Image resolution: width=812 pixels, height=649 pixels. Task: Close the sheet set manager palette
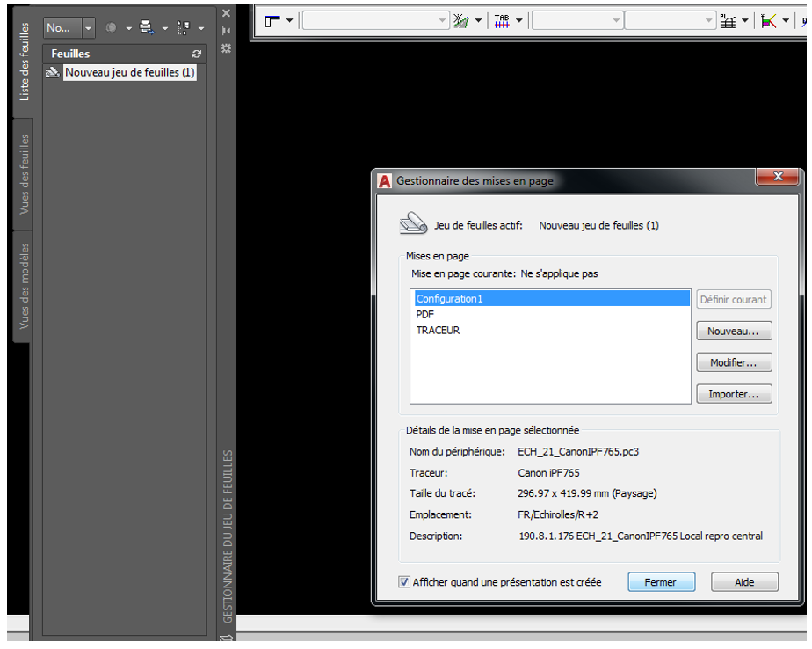(227, 13)
